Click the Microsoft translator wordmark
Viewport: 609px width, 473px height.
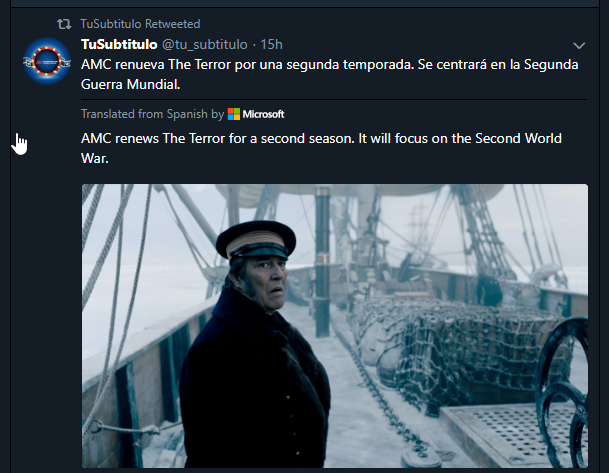(263, 114)
